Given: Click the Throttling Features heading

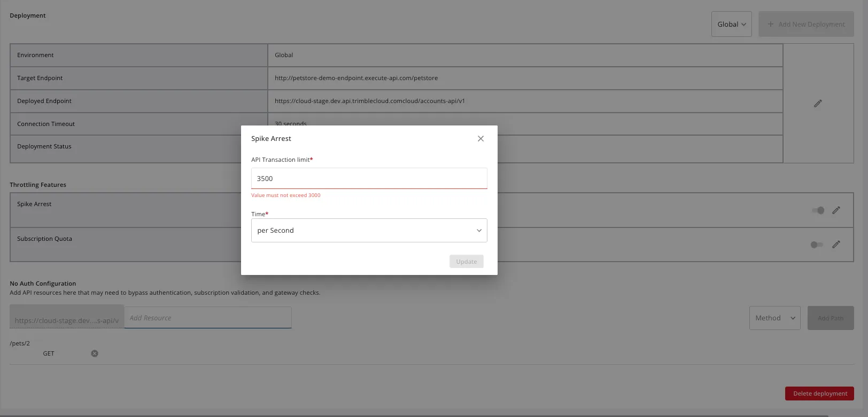Looking at the screenshot, I should [x=38, y=185].
